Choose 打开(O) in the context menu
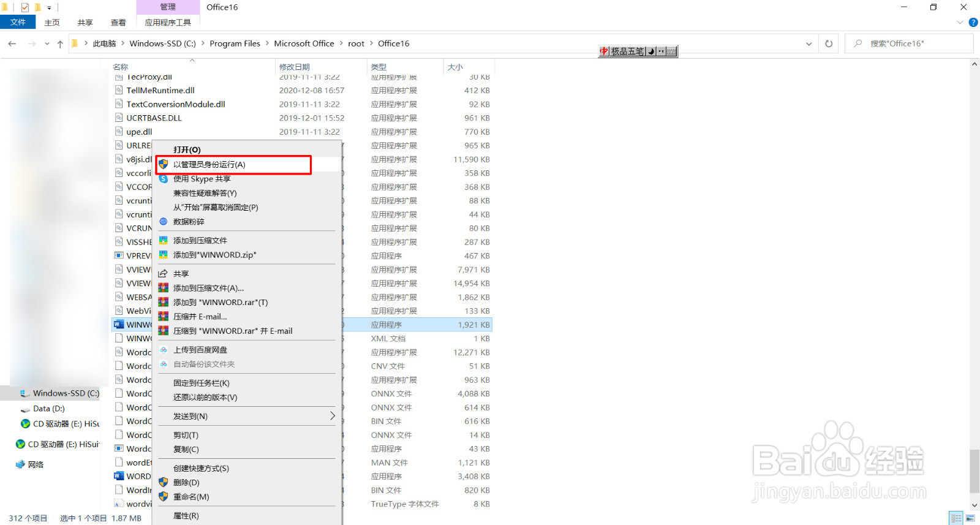980x525 pixels. (247, 149)
